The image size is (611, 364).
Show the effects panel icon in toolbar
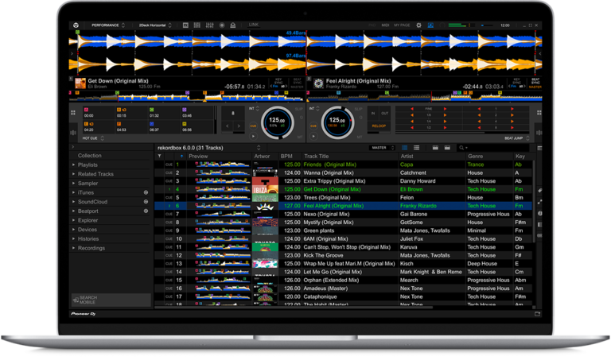point(185,25)
